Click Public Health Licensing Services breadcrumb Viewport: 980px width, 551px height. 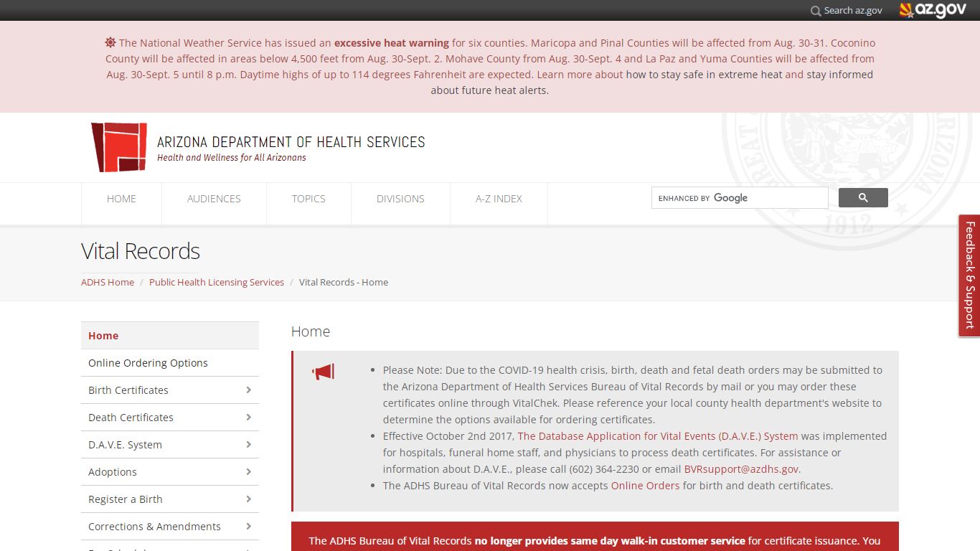coord(217,282)
